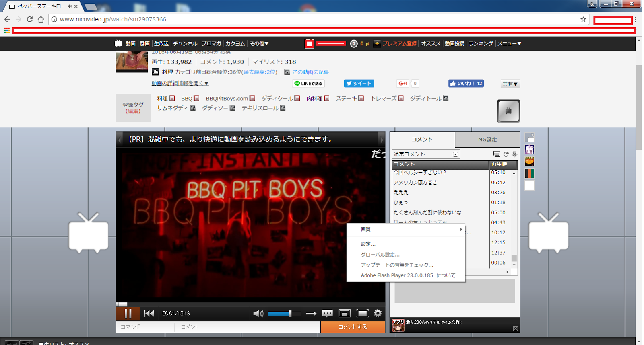Click the comment list scroll-up arrow
The image size is (644, 345).
coord(514,173)
